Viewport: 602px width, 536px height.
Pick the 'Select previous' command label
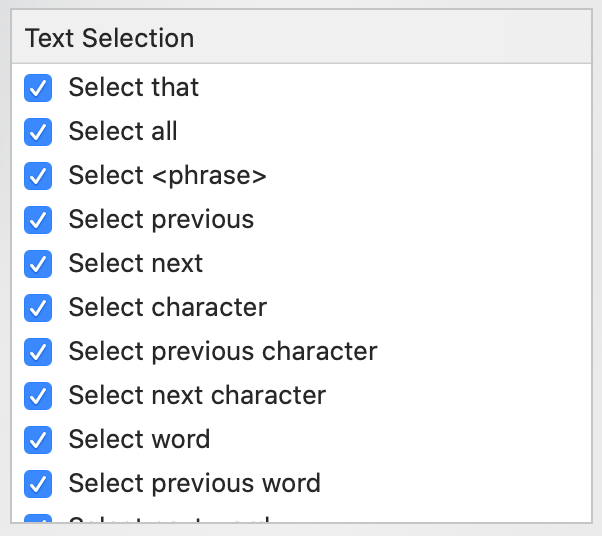click(161, 220)
